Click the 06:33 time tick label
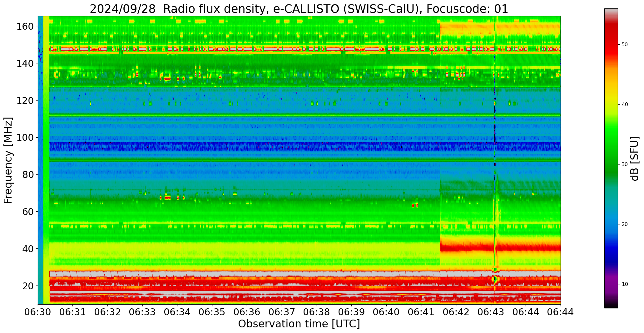This screenshot has width=644, height=333. click(142, 312)
